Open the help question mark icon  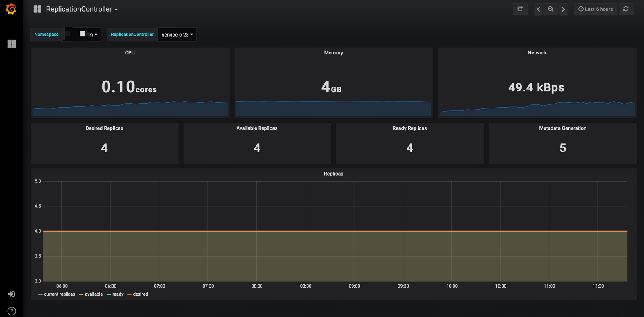coord(12,311)
